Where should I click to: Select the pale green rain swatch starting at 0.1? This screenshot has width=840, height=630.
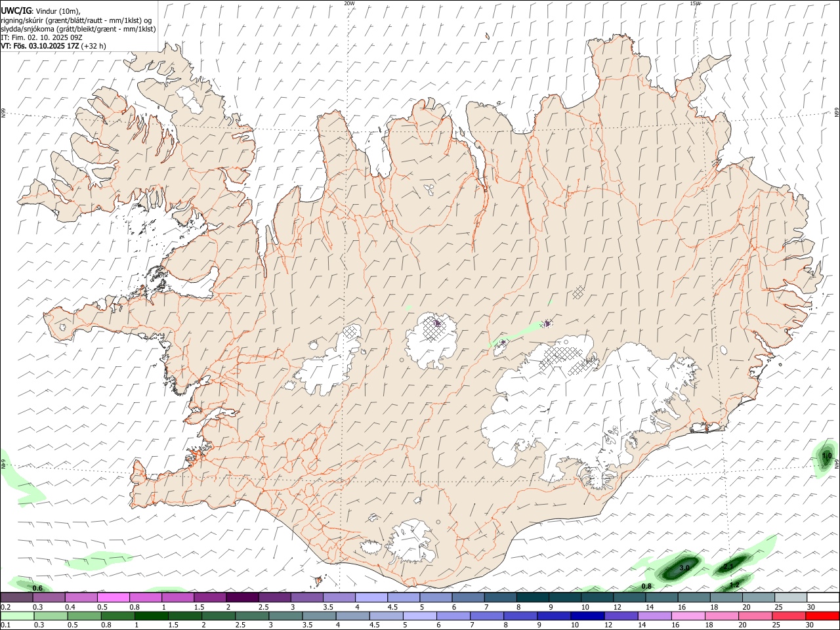tap(17, 616)
